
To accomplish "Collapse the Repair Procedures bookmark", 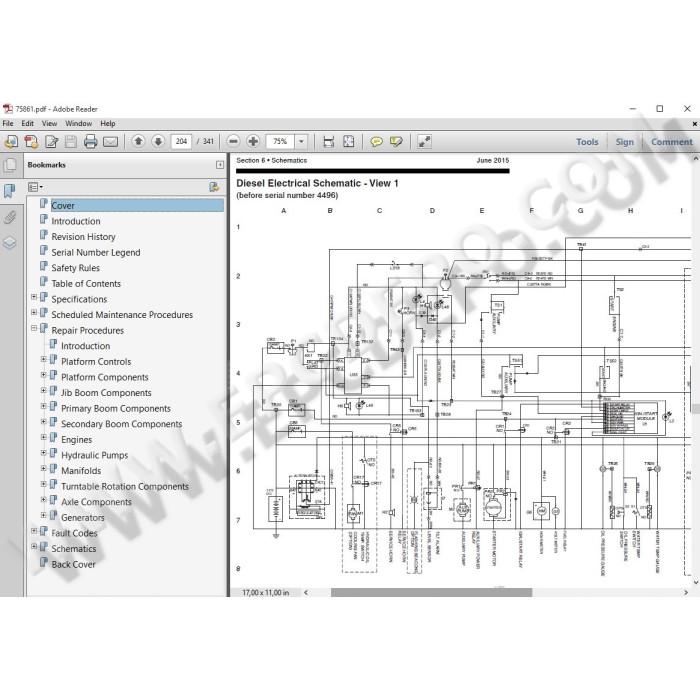I will [34, 328].
